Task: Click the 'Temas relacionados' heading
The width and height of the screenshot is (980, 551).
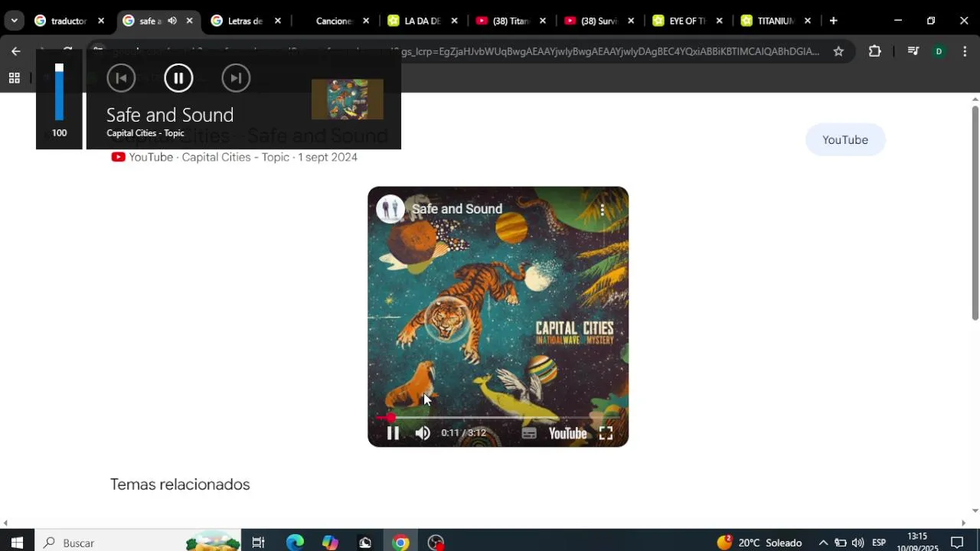Action: pos(180,484)
